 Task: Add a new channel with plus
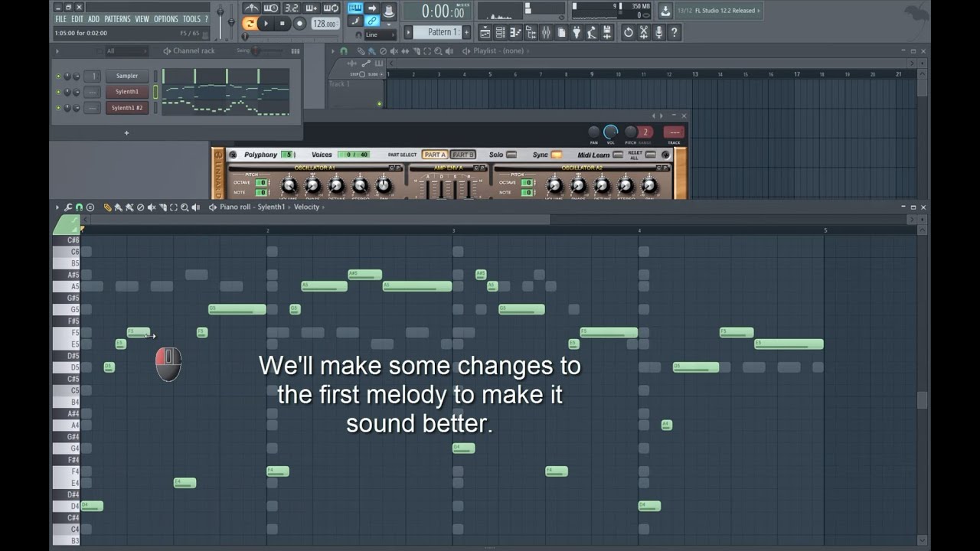pos(126,133)
